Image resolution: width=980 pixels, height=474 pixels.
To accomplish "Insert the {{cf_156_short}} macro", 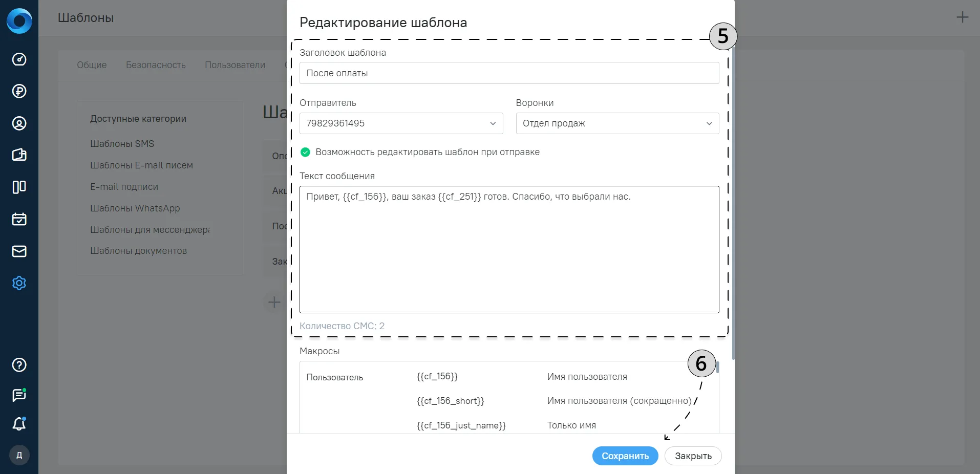I will pos(451,401).
